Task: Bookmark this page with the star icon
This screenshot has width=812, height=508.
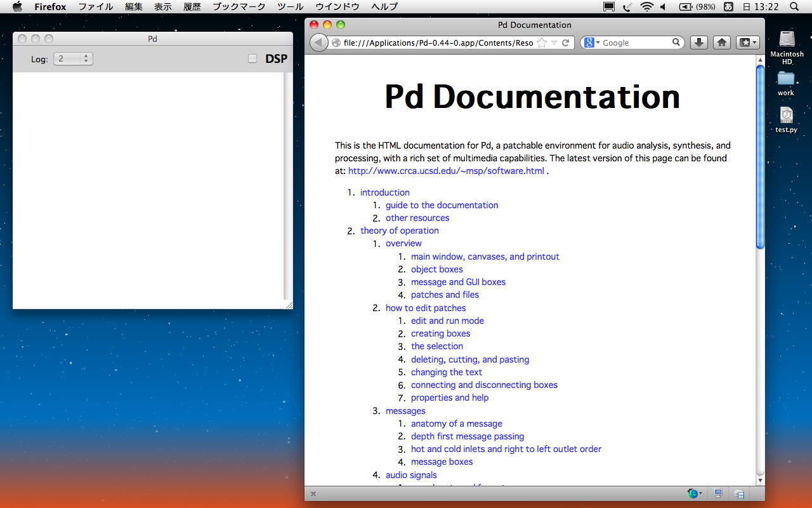Action: pos(542,43)
